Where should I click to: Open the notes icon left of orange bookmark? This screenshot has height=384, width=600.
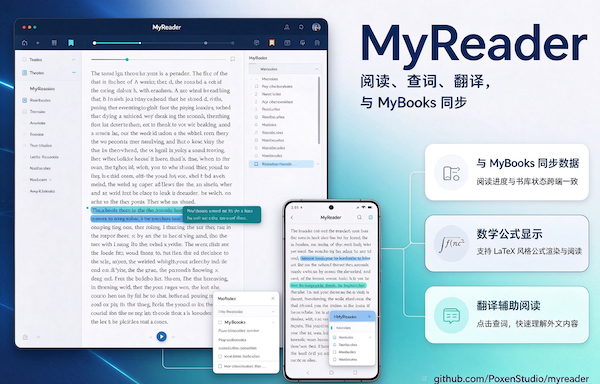[257, 43]
